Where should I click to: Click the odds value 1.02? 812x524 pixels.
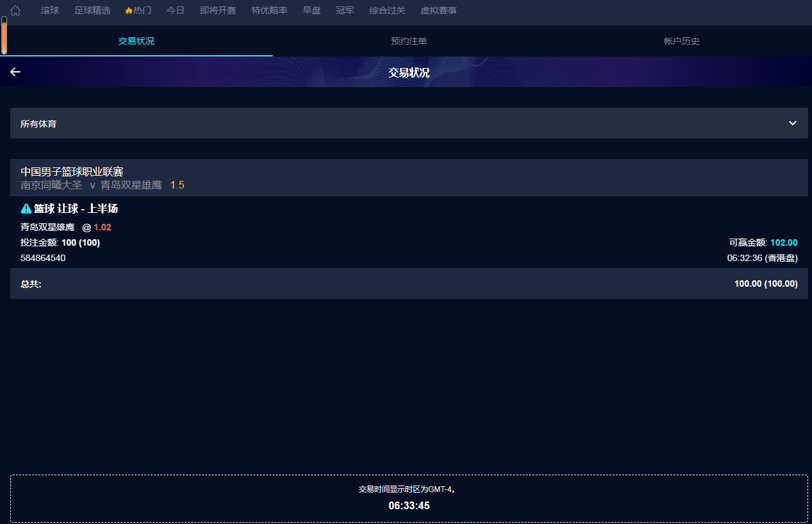(103, 227)
